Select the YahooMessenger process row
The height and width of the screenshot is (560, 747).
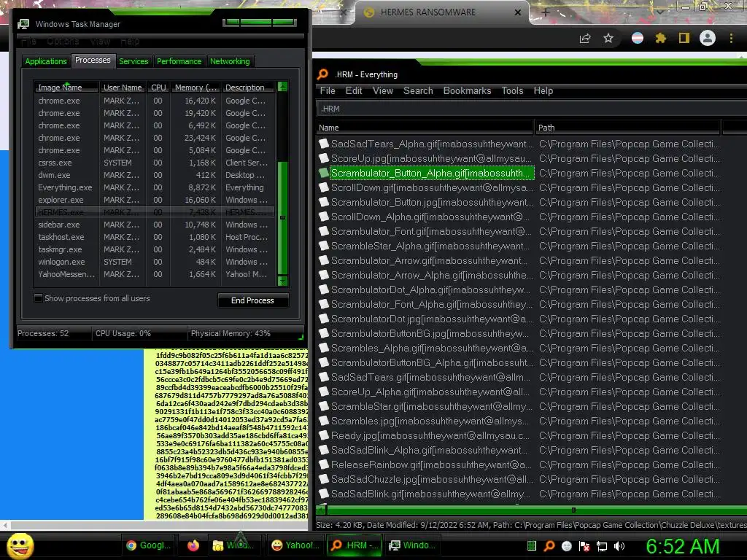[x=155, y=274]
